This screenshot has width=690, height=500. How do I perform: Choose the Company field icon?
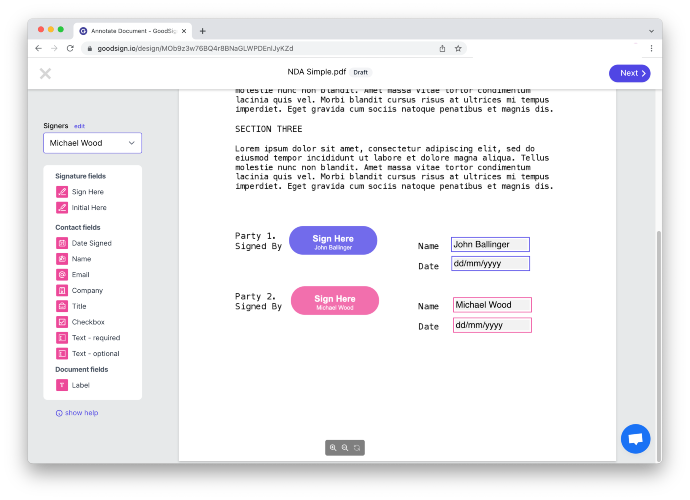62,290
